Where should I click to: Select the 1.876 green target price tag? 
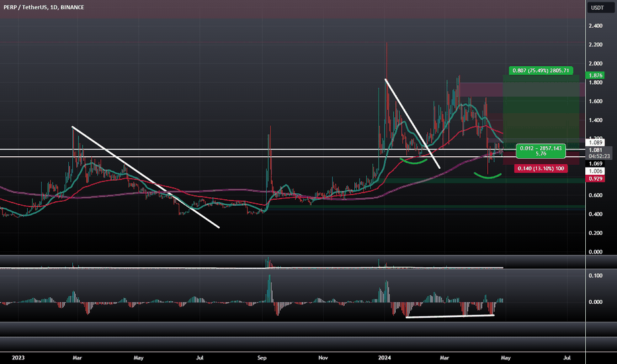[x=595, y=75]
